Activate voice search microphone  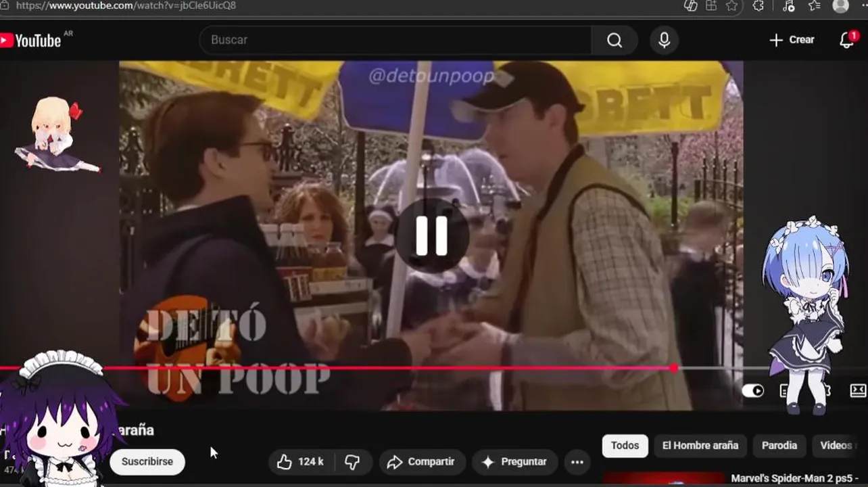click(665, 41)
